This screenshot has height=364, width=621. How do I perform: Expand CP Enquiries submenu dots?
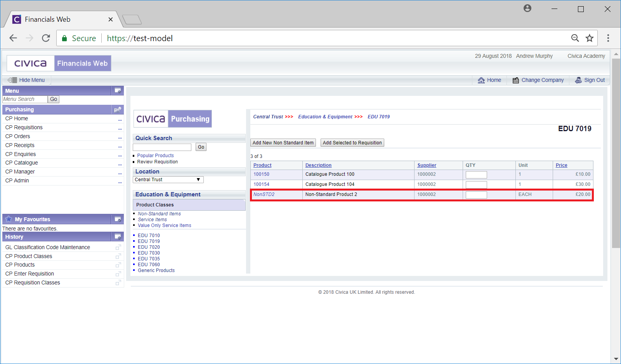pos(120,155)
